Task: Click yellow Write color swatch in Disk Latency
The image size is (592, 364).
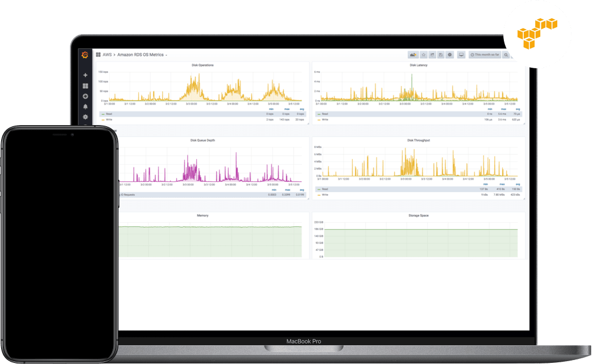Action: coord(319,119)
